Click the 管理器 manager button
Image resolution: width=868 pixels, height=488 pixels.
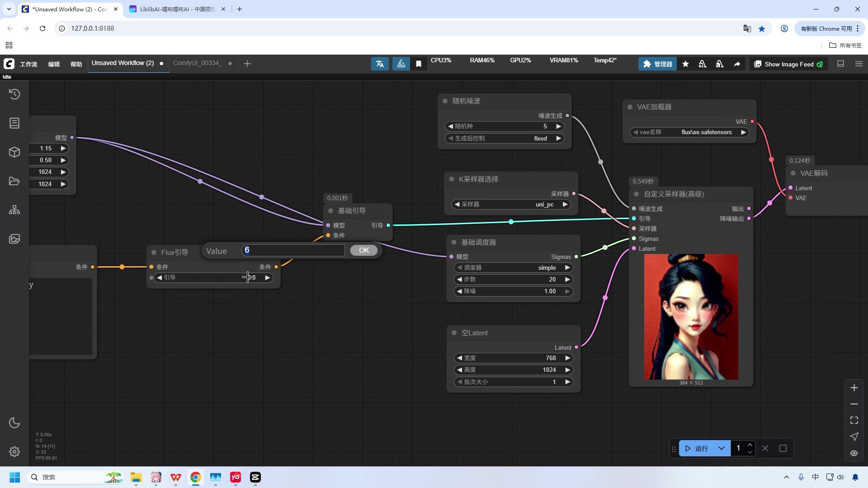click(658, 64)
